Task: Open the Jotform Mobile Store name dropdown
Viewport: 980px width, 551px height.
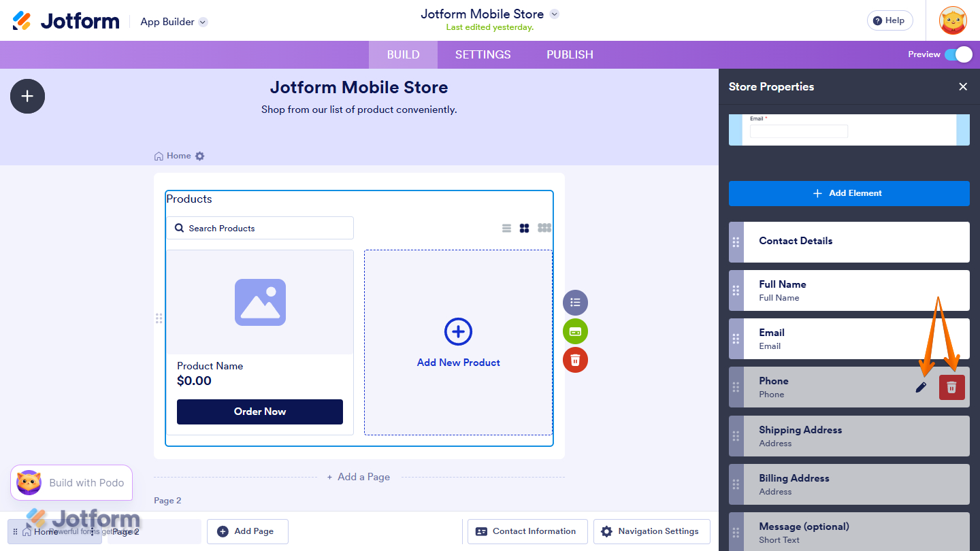Action: pyautogui.click(x=554, y=14)
